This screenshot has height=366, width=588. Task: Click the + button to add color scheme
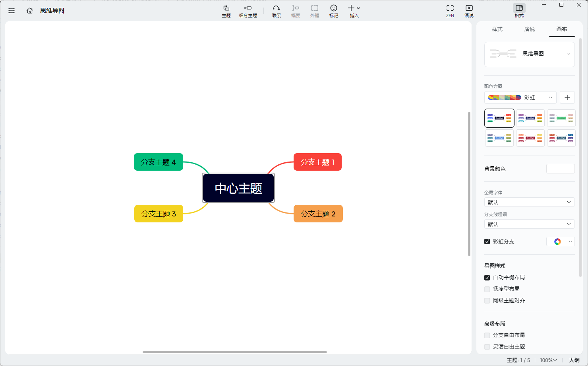567,97
